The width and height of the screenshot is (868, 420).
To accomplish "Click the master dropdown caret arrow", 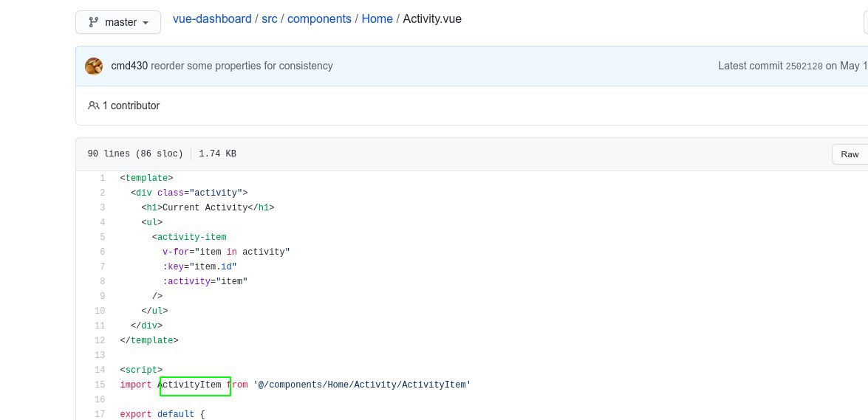I will [146, 23].
